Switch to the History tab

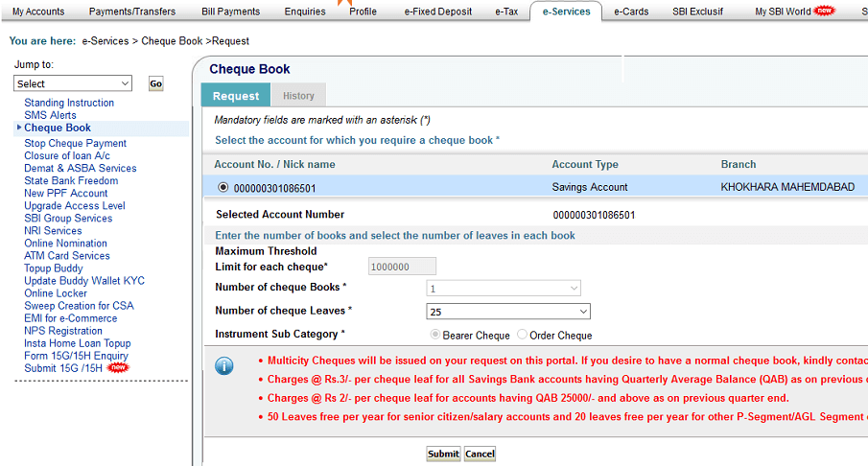[x=298, y=95]
